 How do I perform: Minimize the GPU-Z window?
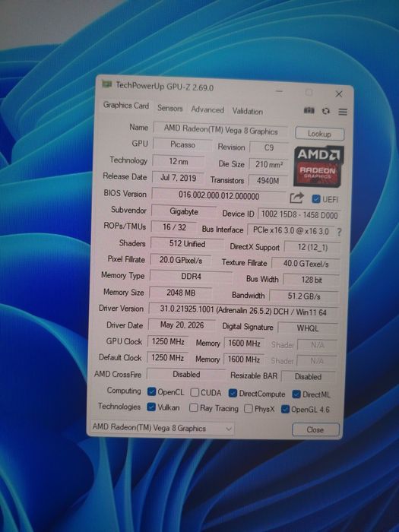279,91
